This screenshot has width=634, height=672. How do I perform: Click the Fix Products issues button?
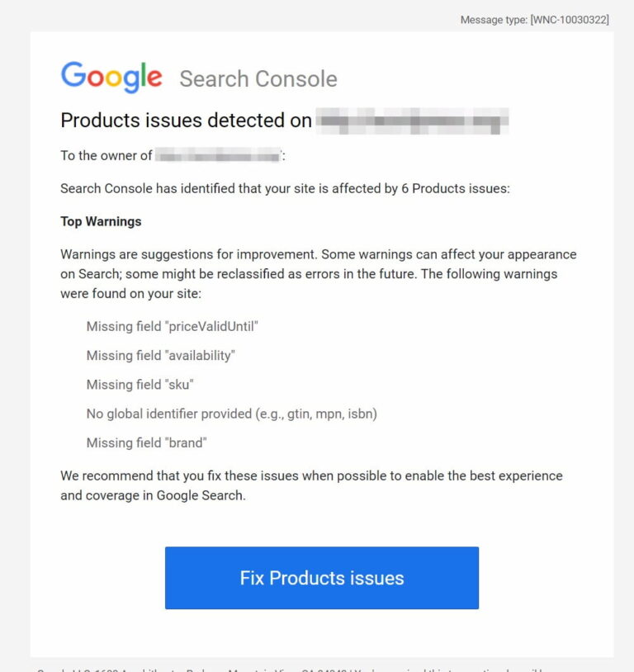click(x=321, y=578)
